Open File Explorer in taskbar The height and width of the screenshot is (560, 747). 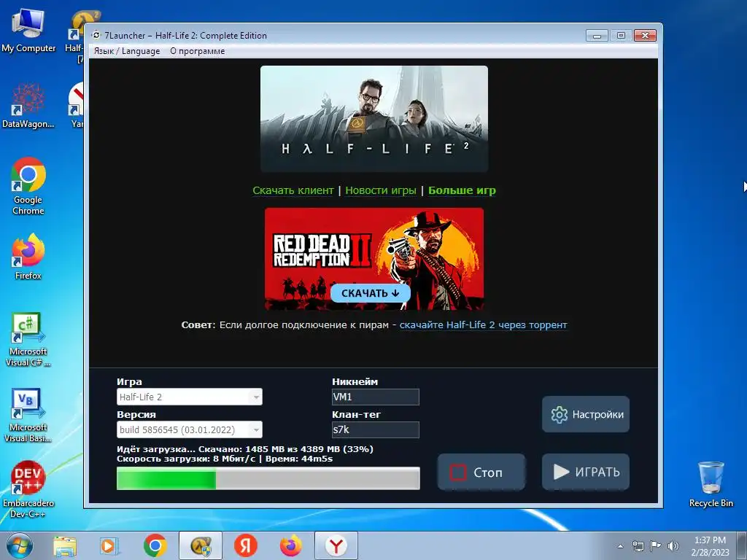pyautogui.click(x=65, y=546)
